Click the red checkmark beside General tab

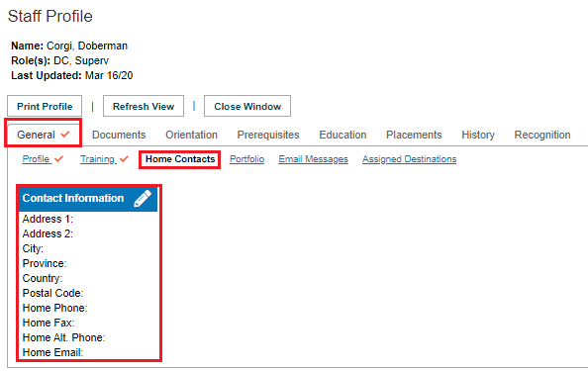point(65,135)
